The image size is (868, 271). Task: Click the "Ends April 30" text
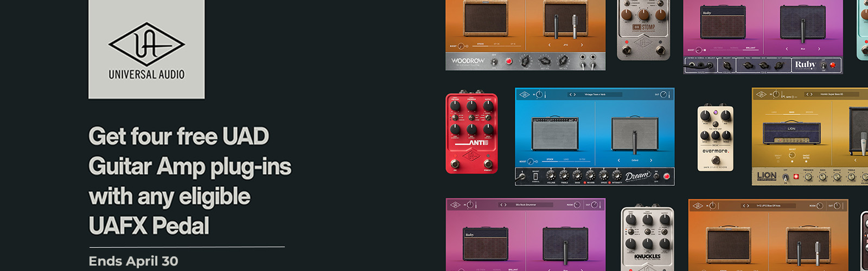click(x=133, y=261)
